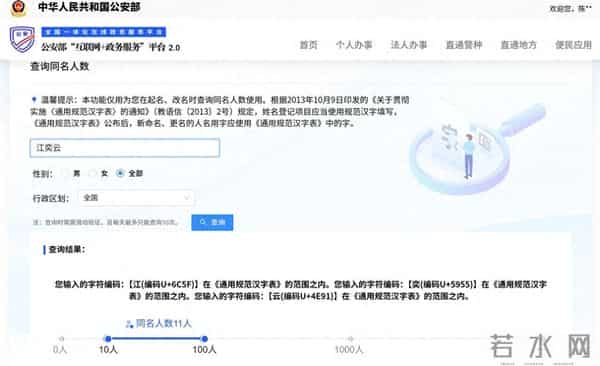Click the people icon beside 同名人数
Image resolution: width=600 pixels, height=366 pixels.
point(129,324)
